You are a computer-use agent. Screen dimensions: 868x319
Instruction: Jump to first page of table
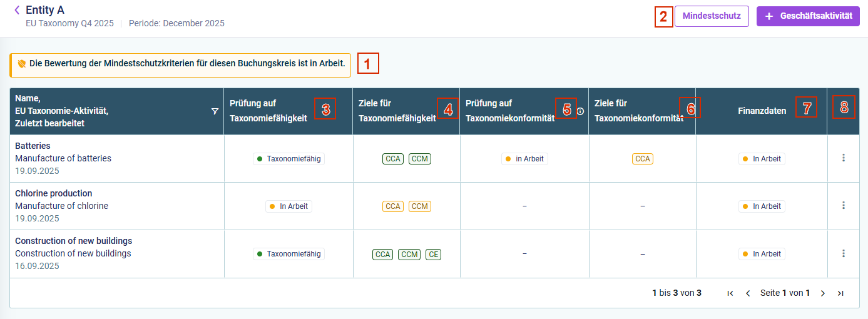[730, 293]
